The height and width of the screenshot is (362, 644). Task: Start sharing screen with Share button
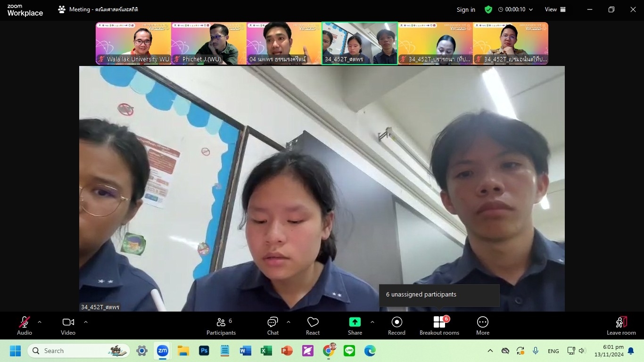pos(355,326)
